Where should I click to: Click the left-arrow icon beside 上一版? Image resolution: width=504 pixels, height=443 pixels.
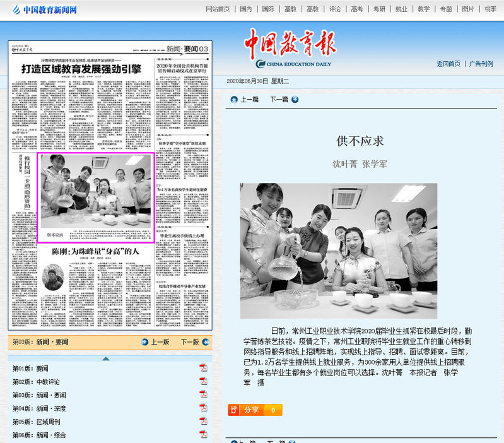[x=145, y=342]
